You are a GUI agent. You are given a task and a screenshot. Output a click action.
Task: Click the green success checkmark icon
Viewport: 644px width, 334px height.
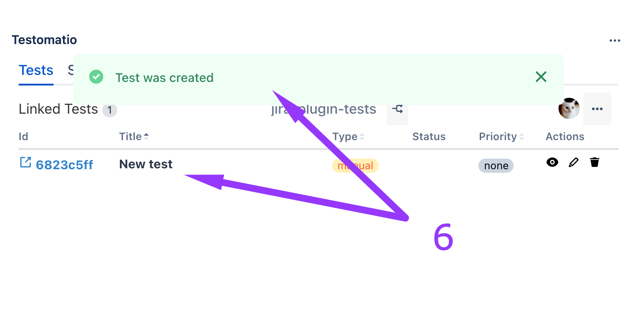click(x=96, y=77)
